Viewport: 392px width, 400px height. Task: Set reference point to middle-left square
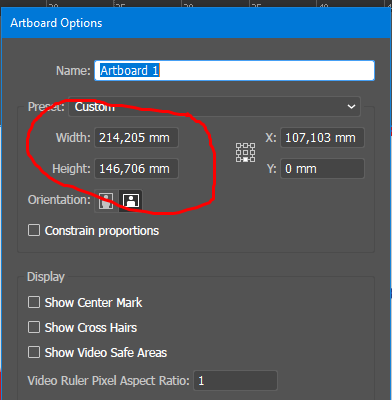click(x=239, y=153)
